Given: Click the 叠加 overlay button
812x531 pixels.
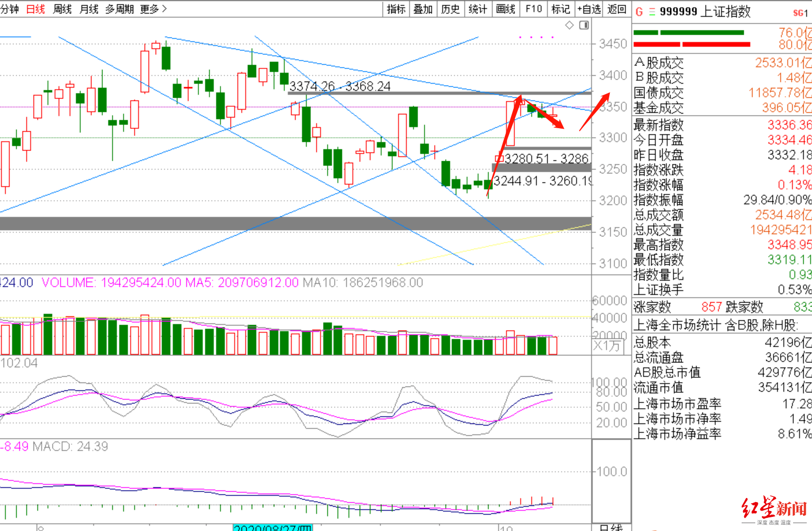Looking at the screenshot, I should click(x=423, y=9).
